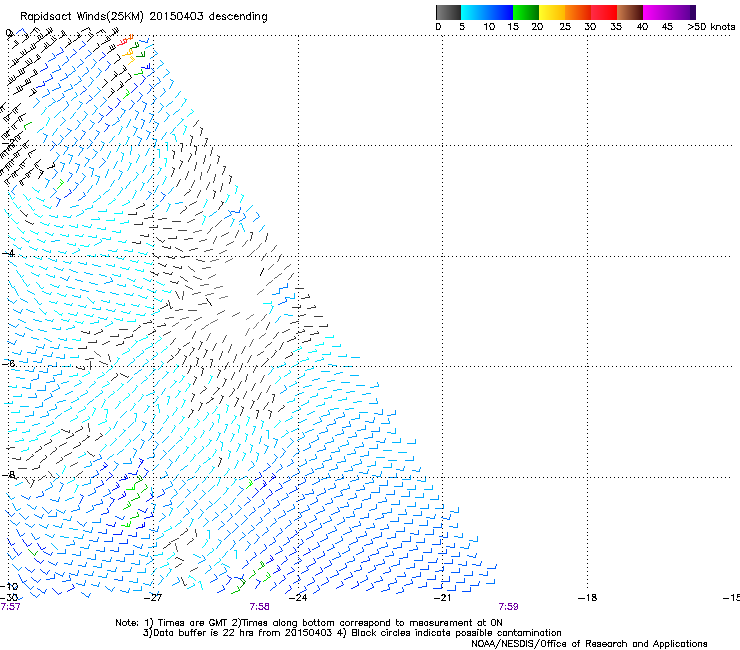Click the brown 35-40 knots legend swatch

pos(630,12)
